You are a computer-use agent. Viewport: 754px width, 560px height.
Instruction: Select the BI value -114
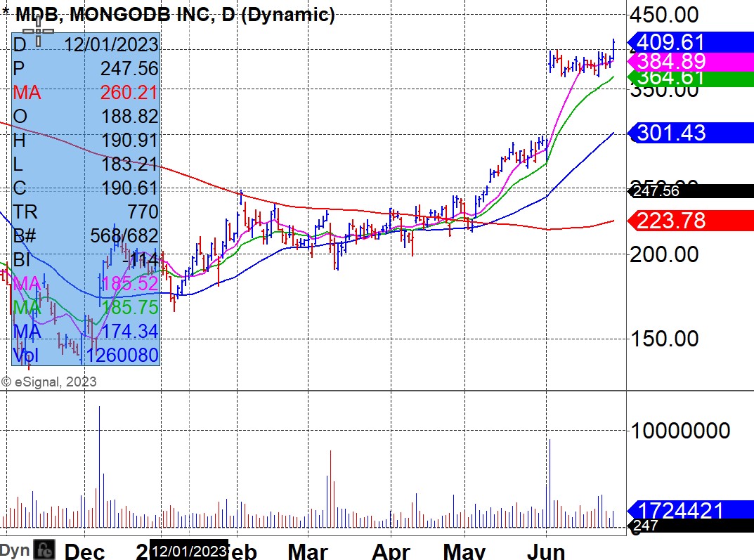pos(141,259)
